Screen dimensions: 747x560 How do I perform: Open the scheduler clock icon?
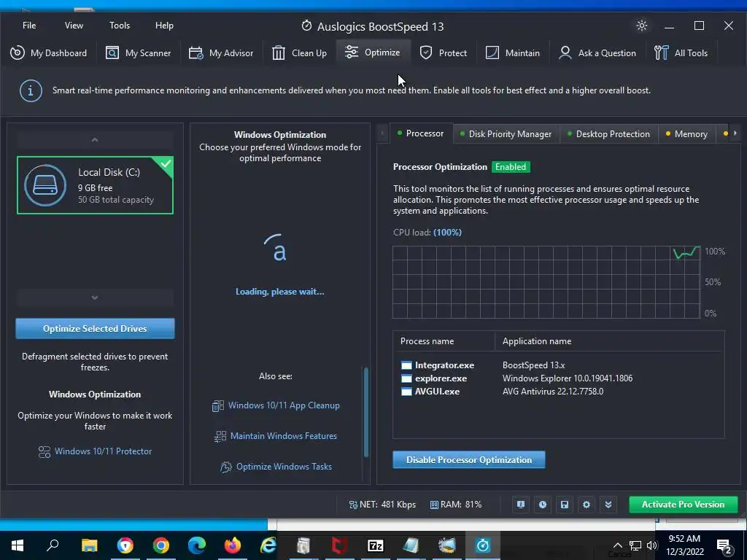(543, 505)
